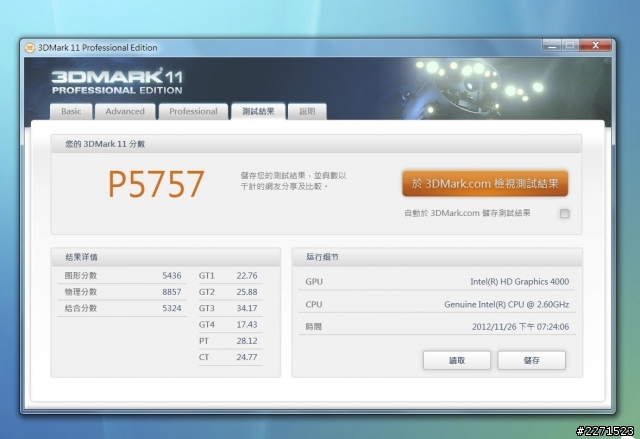Select the graphics score value 5436
Viewport: 640px width, 439px height.
tap(172, 276)
